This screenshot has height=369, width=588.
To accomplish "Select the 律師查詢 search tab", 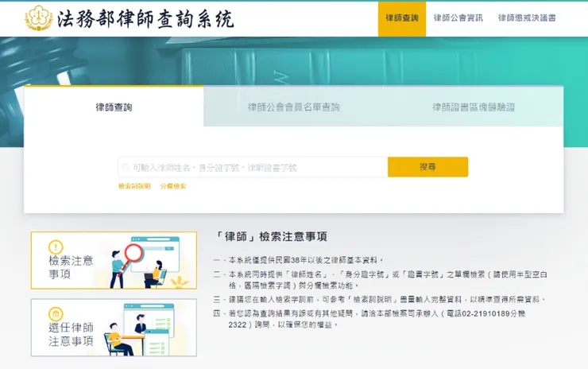I will point(114,107).
